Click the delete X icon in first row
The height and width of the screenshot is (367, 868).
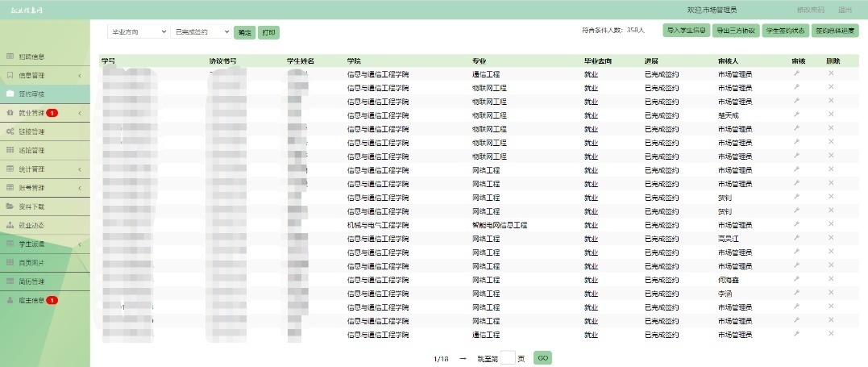(831, 73)
